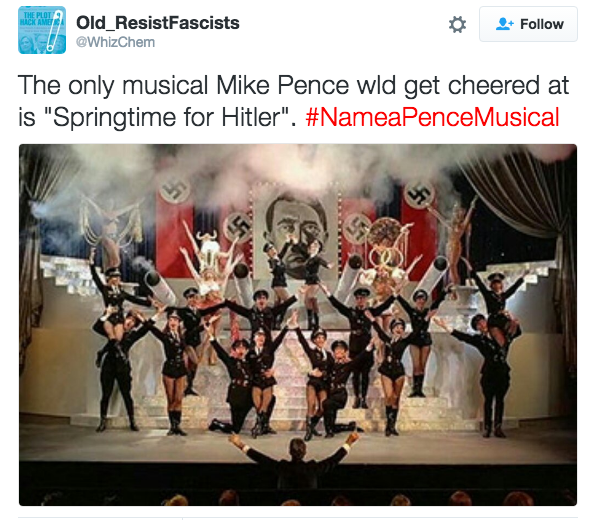This screenshot has height=520, width=592.
Task: Open the @WhizChem handle link
Action: coord(116,42)
